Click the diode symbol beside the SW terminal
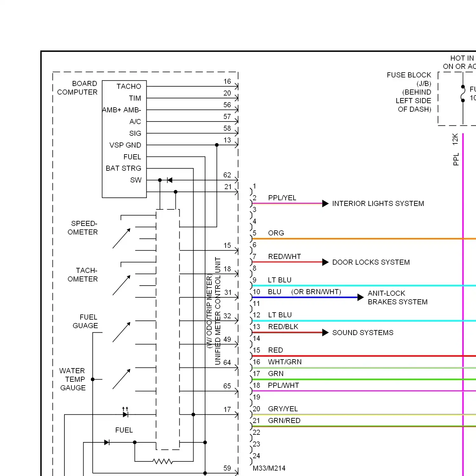The image size is (476, 476). point(169,180)
